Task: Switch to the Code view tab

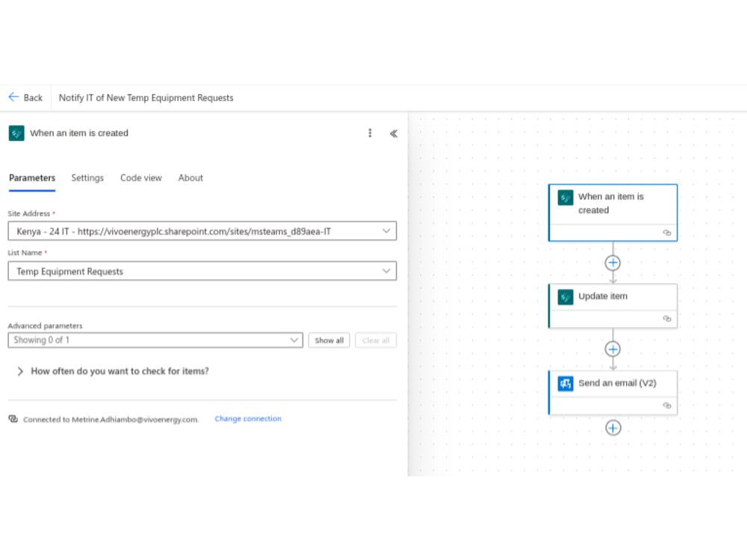Action: (x=141, y=178)
